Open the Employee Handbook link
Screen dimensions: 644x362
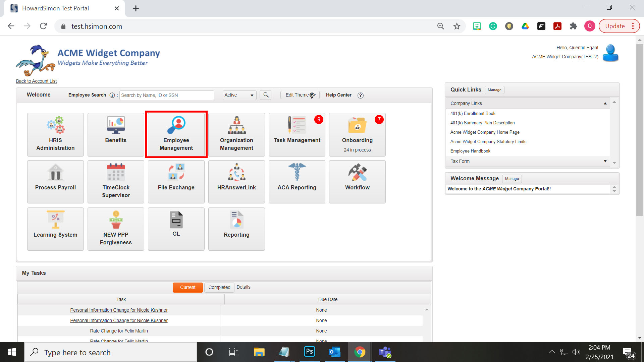pyautogui.click(x=470, y=151)
